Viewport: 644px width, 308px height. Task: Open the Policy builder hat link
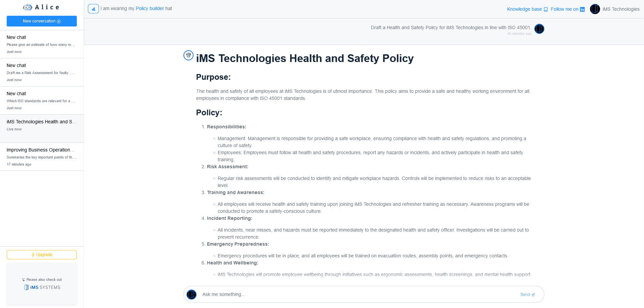(x=150, y=8)
